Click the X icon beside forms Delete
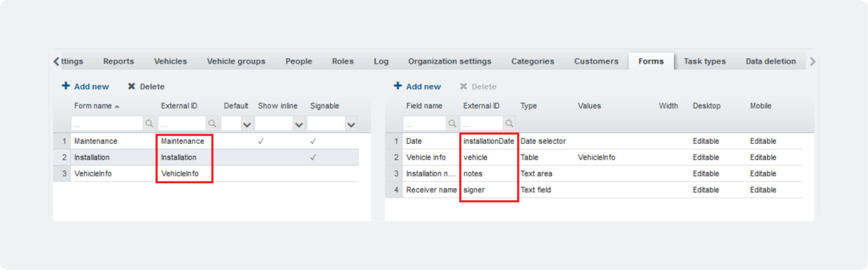The width and height of the screenshot is (868, 270). [x=131, y=86]
